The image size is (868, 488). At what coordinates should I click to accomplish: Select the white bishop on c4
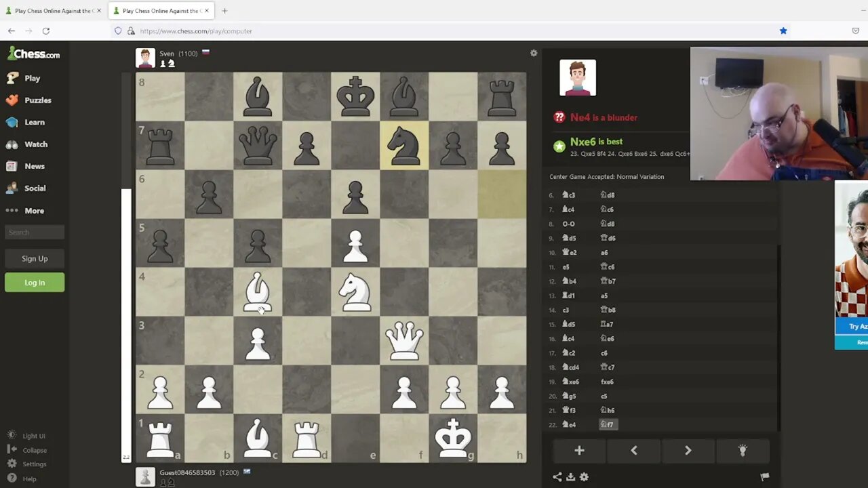pyautogui.click(x=258, y=291)
